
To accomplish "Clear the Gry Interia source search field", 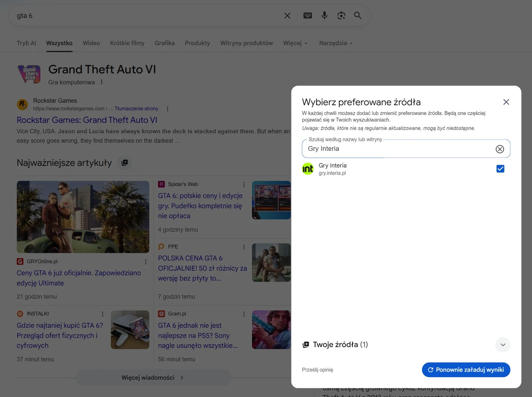I will [x=500, y=149].
